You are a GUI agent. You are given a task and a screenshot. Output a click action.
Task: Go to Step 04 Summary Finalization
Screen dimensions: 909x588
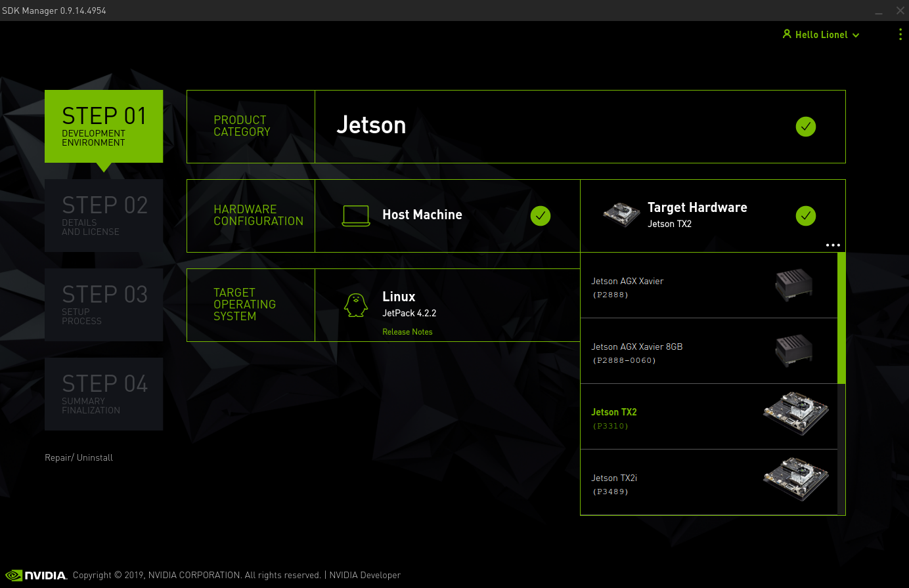tap(104, 394)
